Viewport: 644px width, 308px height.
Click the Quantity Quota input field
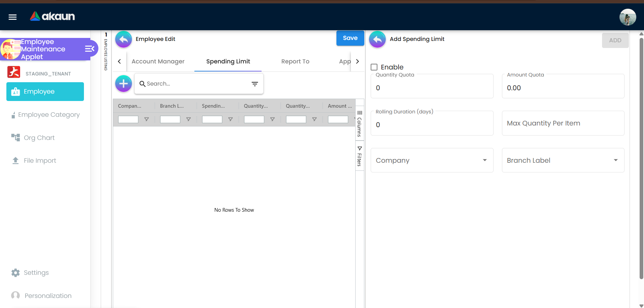click(x=431, y=88)
